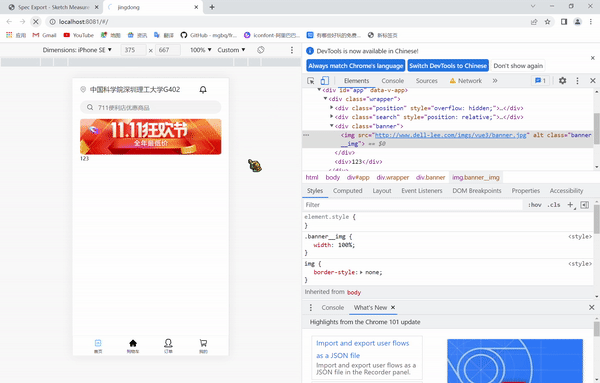Click the page search box

[150, 107]
